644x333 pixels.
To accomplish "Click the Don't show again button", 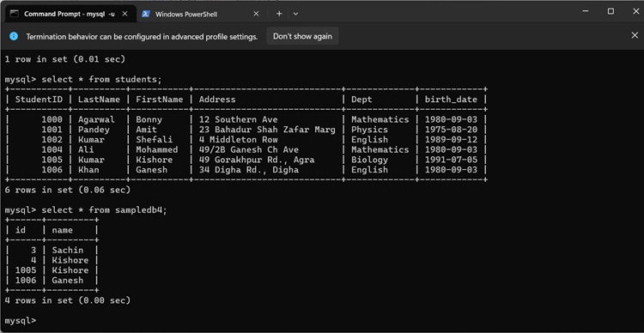I will click(x=302, y=36).
